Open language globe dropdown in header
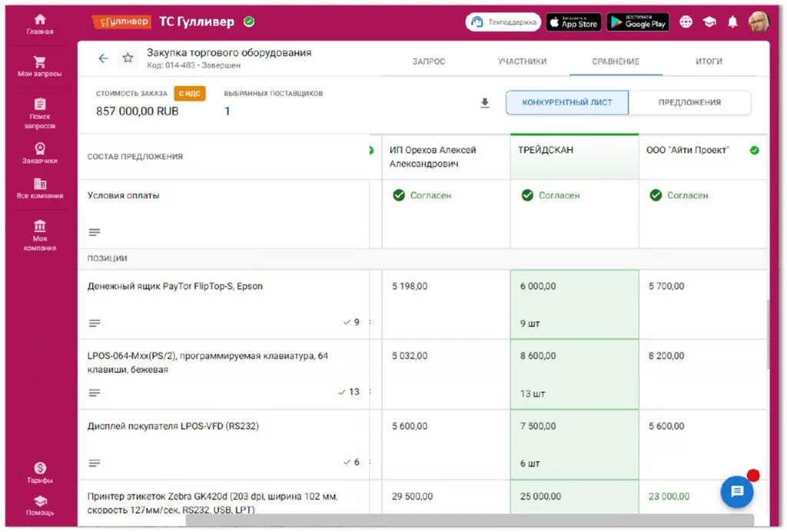This screenshot has height=532, width=787. tap(686, 22)
